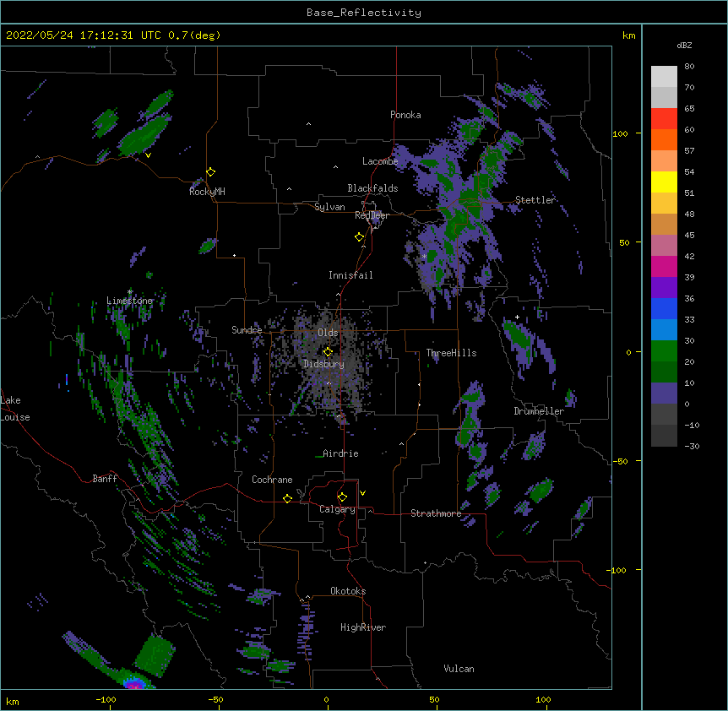Click the Lake Louise label
The height and width of the screenshot is (711, 728).
(15, 409)
